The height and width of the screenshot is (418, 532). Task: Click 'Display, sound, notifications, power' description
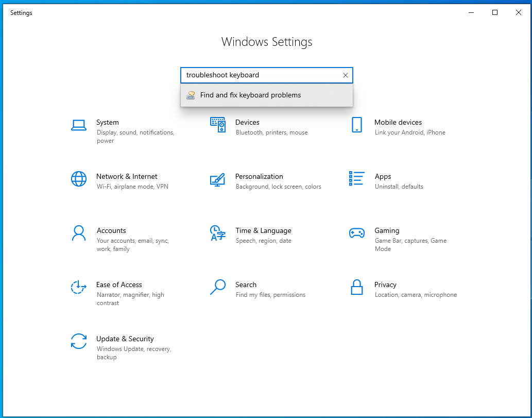pyautogui.click(x=136, y=137)
